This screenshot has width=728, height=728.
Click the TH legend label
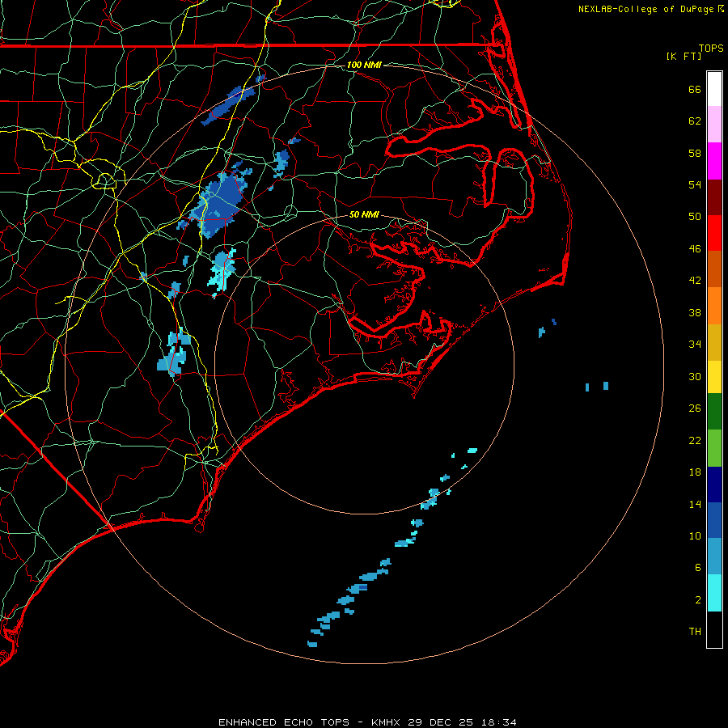(695, 632)
